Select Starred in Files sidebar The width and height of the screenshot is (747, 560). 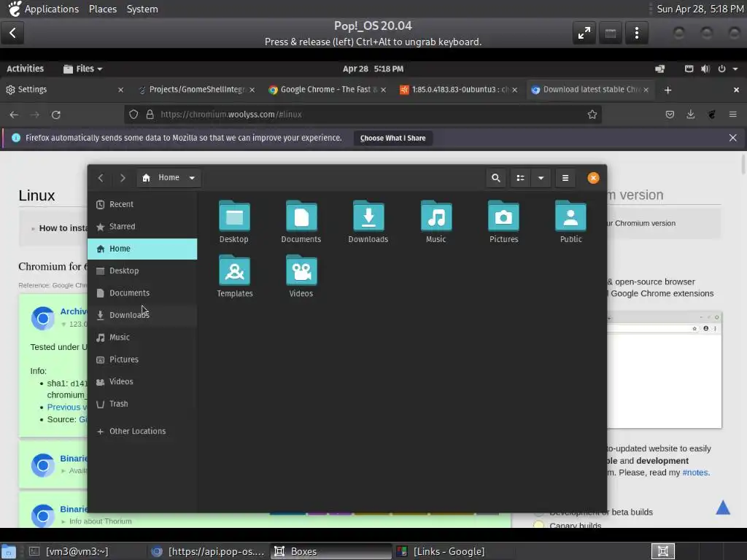point(142,227)
